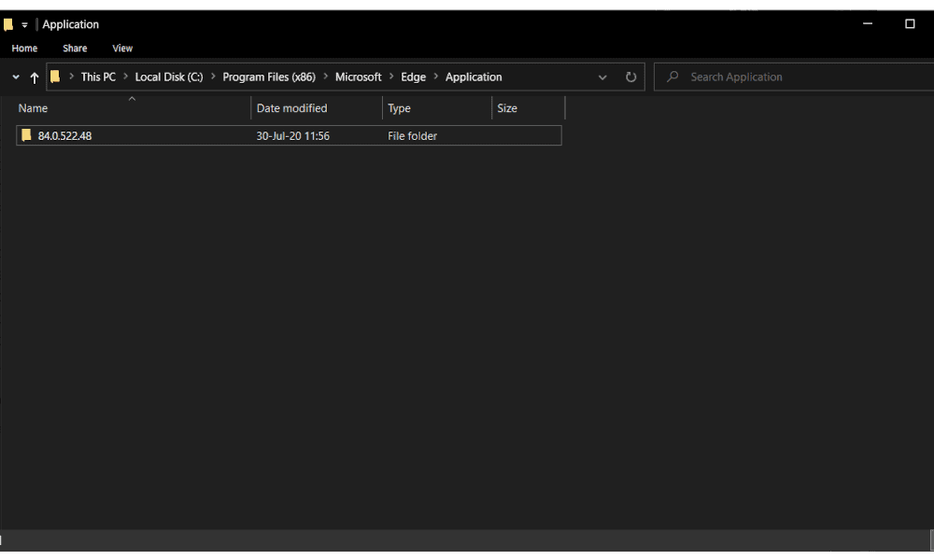Go to This PC using the breadcrumb
934x560 pixels.
pos(96,77)
